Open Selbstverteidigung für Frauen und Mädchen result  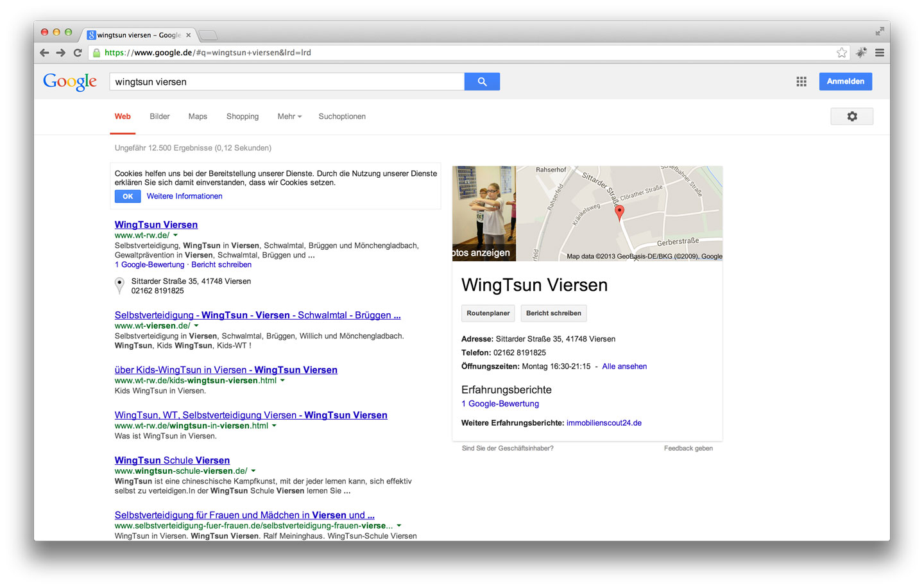(x=244, y=515)
